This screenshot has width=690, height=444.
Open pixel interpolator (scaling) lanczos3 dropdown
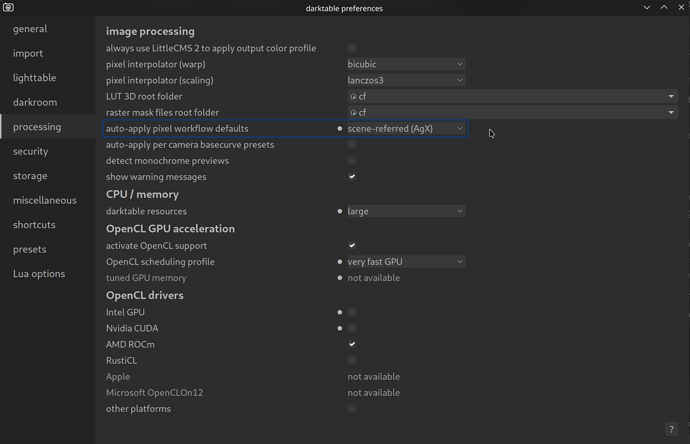pos(405,80)
